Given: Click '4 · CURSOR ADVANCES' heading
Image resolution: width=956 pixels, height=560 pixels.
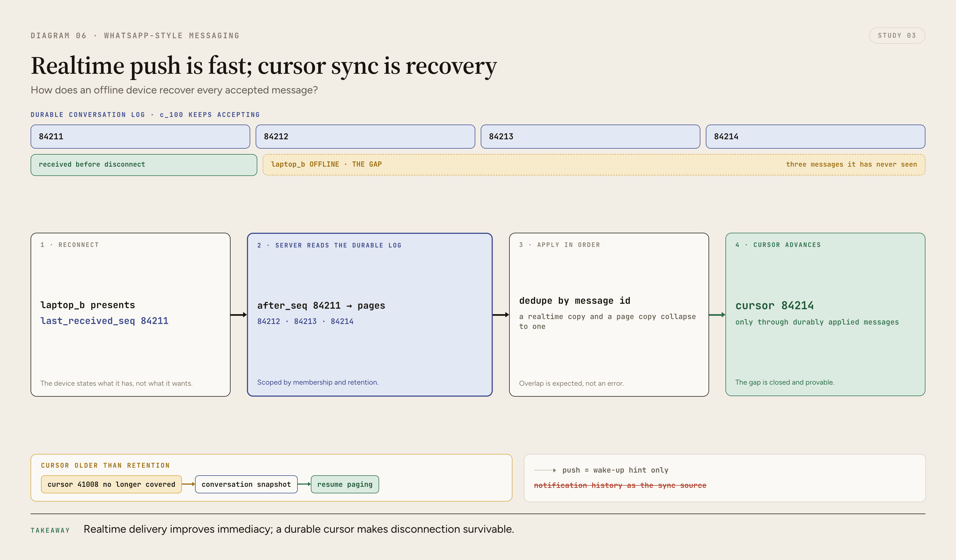Looking at the screenshot, I should tap(778, 245).
